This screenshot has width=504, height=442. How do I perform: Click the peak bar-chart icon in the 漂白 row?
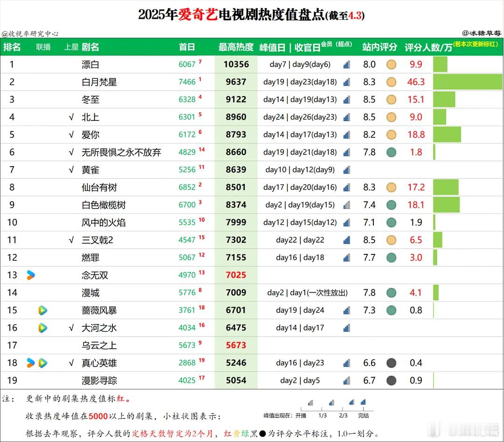pyautogui.click(x=346, y=64)
